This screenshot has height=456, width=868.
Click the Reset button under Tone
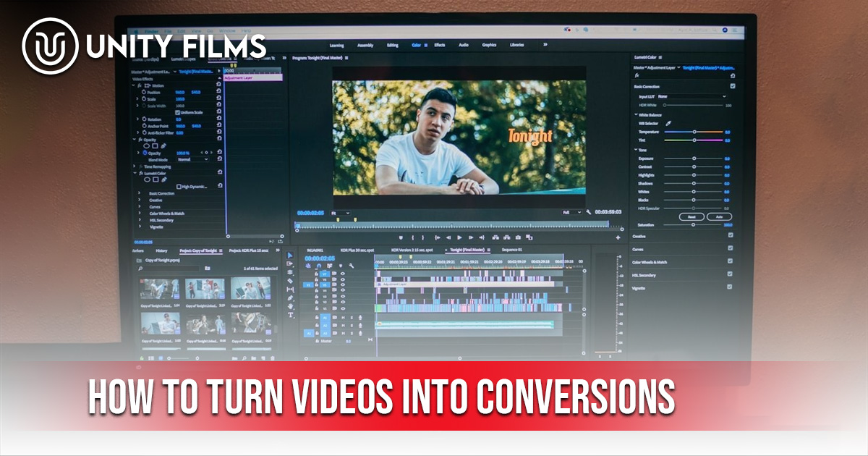[692, 216]
